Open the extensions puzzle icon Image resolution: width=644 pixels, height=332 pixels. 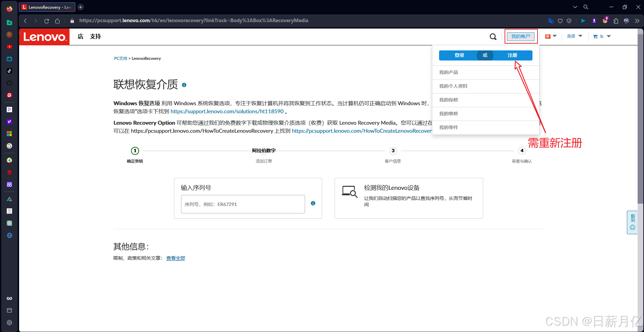[616, 21]
